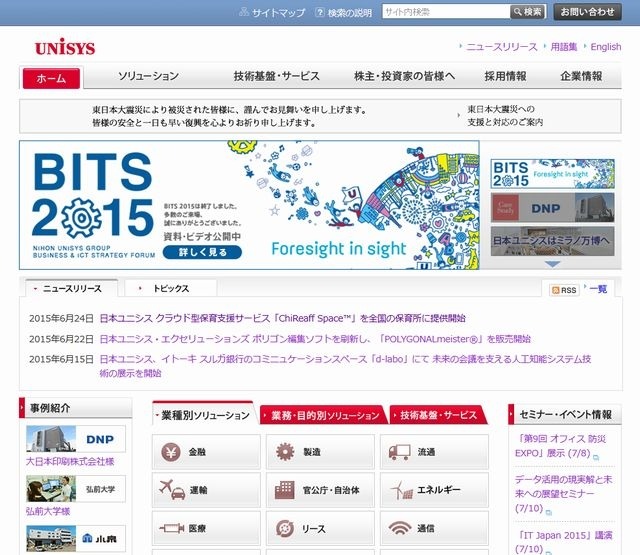640x555 pixels.
Task: Click the 詳しく見る button on BITS banner
Action: [x=202, y=252]
